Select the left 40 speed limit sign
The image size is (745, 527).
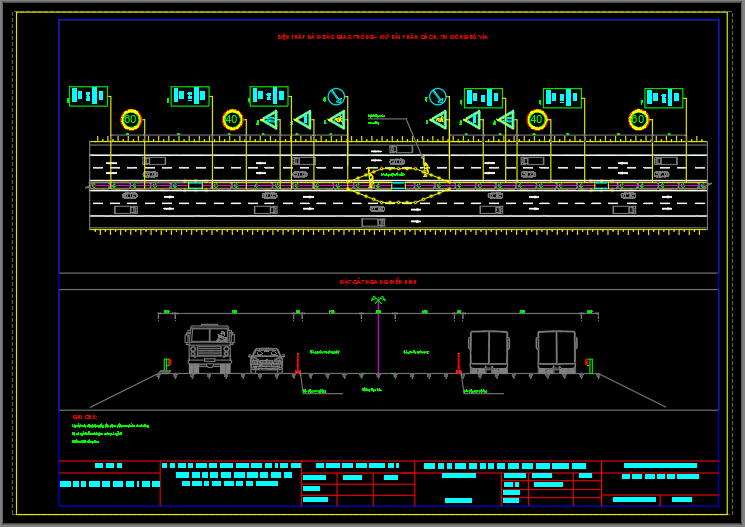(x=232, y=120)
